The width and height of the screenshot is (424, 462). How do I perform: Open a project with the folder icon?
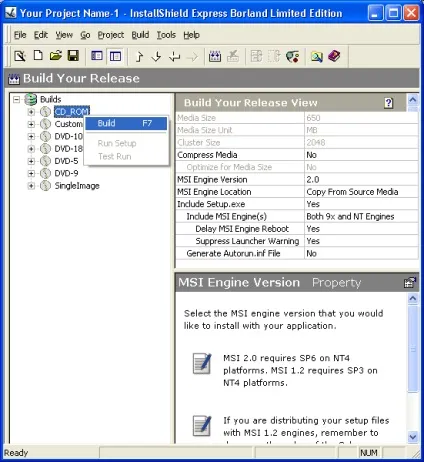tap(56, 56)
